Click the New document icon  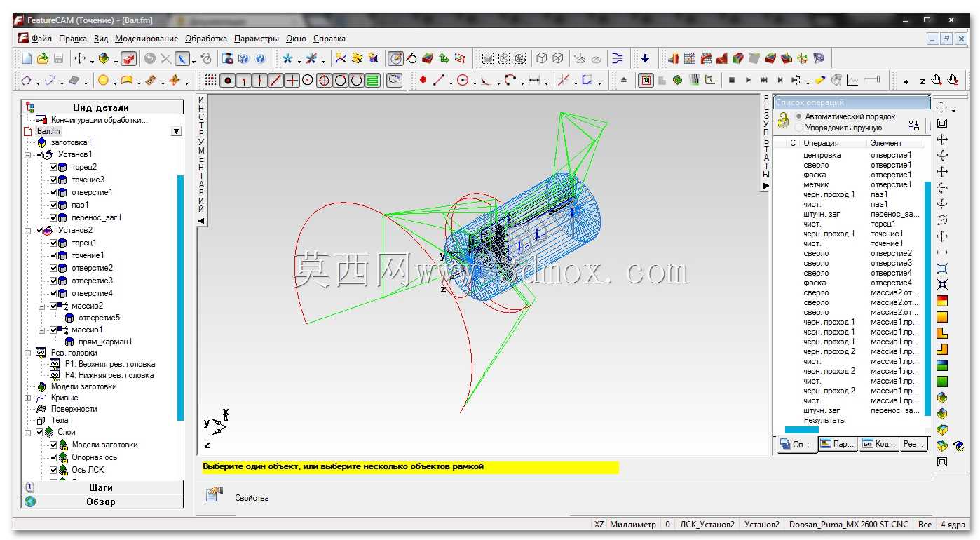click(x=27, y=58)
